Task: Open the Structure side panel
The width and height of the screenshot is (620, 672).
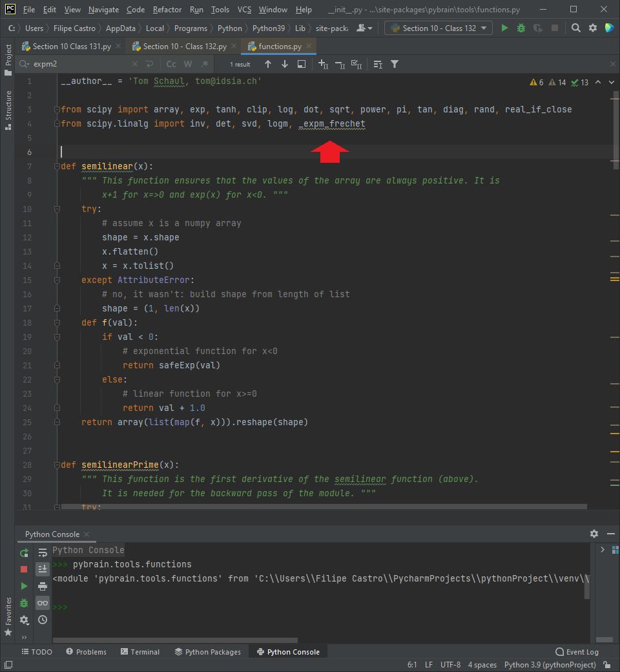Action: click(x=8, y=110)
